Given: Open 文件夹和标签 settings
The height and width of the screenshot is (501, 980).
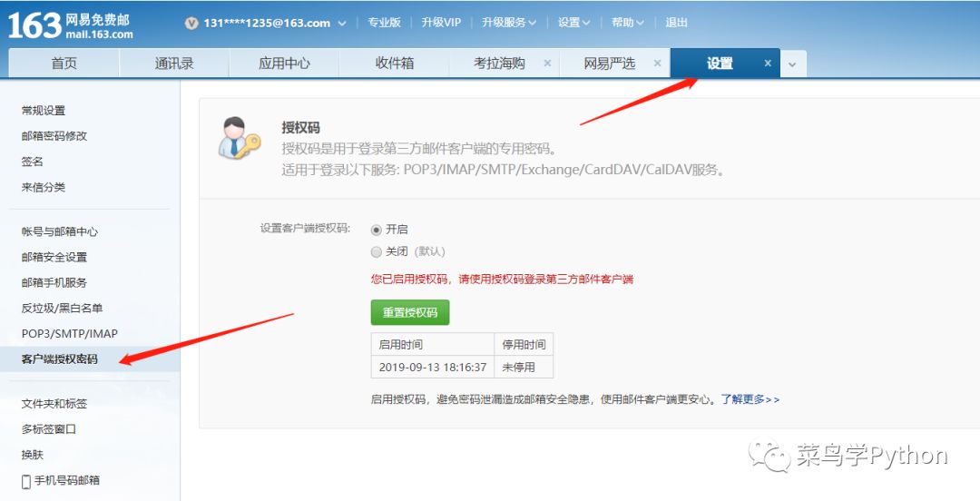Looking at the screenshot, I should tap(54, 404).
